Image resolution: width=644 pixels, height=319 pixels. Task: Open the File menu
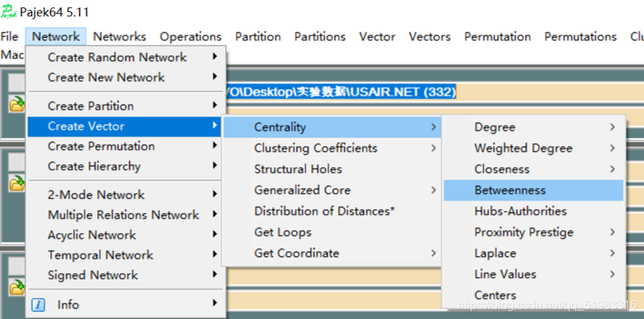10,37
